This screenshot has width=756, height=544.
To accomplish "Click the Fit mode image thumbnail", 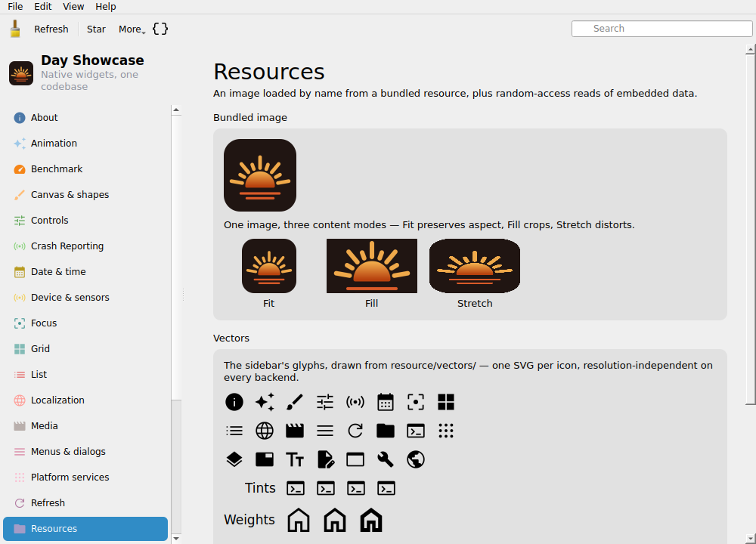I will click(269, 266).
